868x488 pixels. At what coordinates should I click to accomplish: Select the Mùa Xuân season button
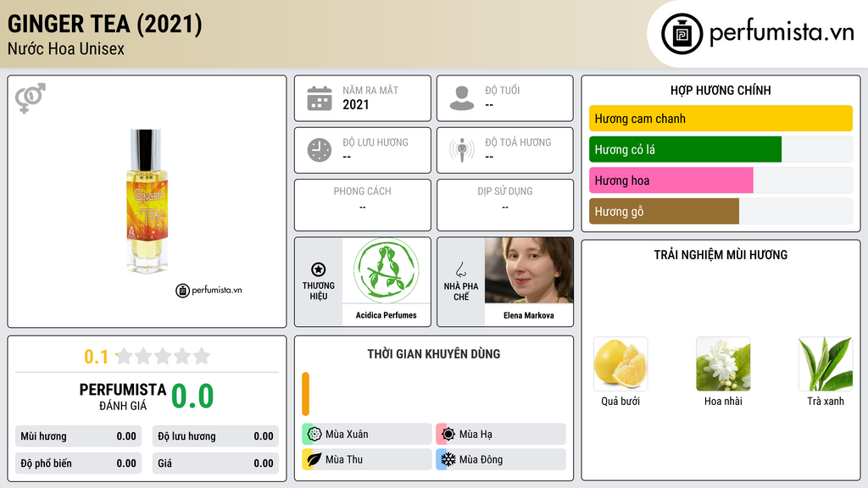click(x=367, y=435)
